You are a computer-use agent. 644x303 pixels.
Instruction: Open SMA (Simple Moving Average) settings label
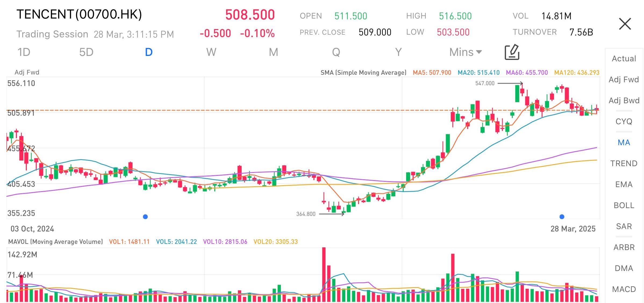tap(363, 73)
